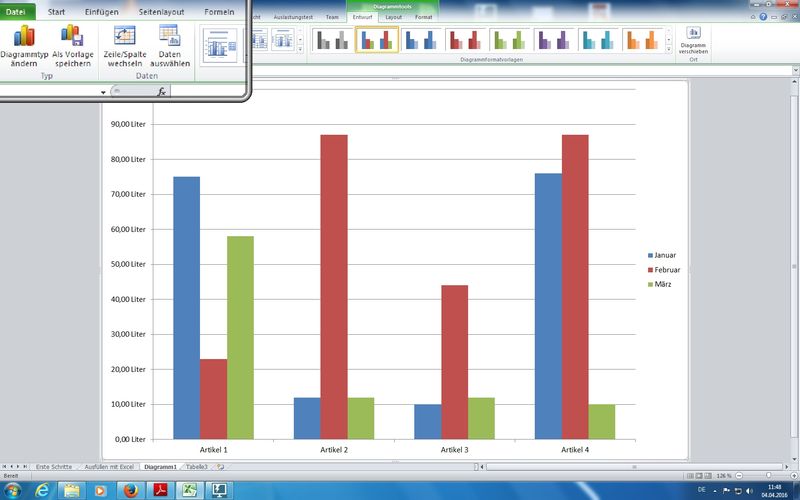Switch to the Einfügen tab
The image size is (800, 500).
[x=102, y=12]
